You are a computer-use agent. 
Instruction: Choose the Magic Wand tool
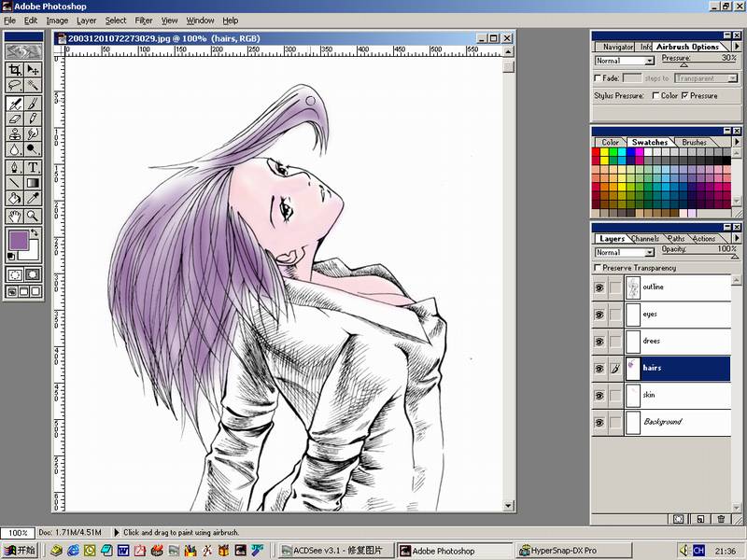coord(33,86)
